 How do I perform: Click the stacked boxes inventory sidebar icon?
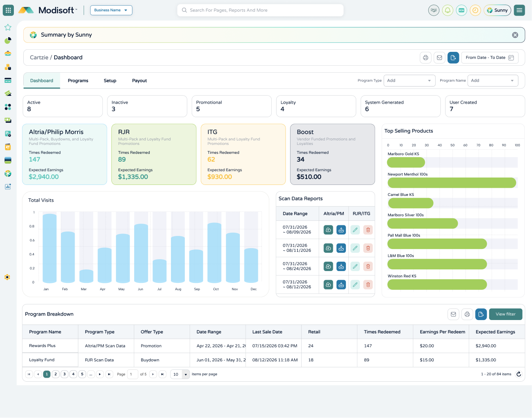coord(8,67)
